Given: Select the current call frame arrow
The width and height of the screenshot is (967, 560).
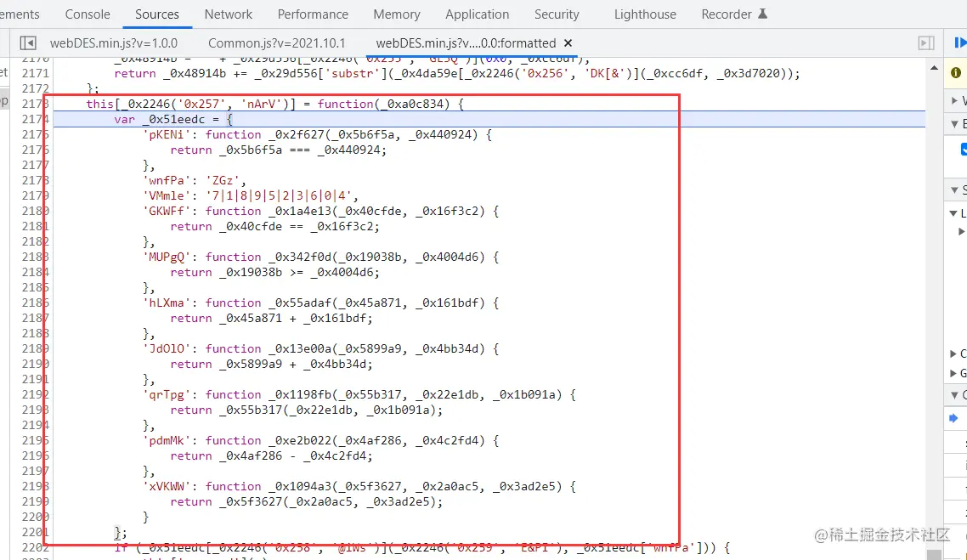Looking at the screenshot, I should point(953,418).
